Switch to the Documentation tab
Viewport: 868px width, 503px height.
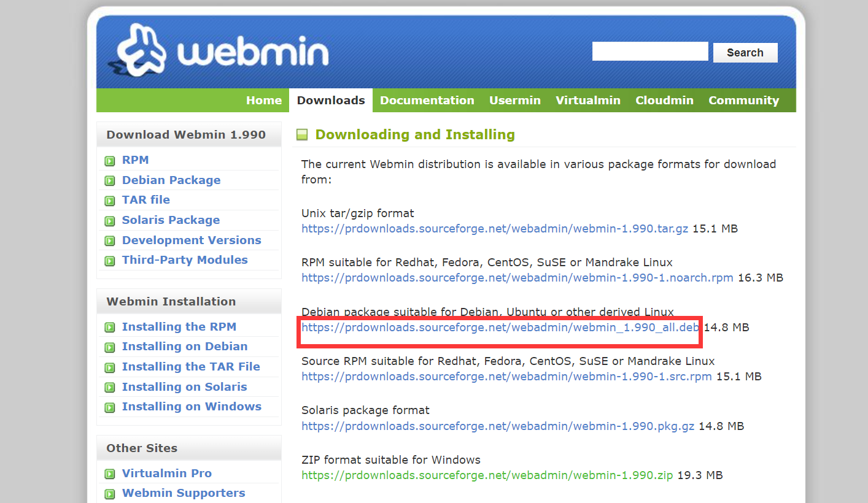[427, 100]
